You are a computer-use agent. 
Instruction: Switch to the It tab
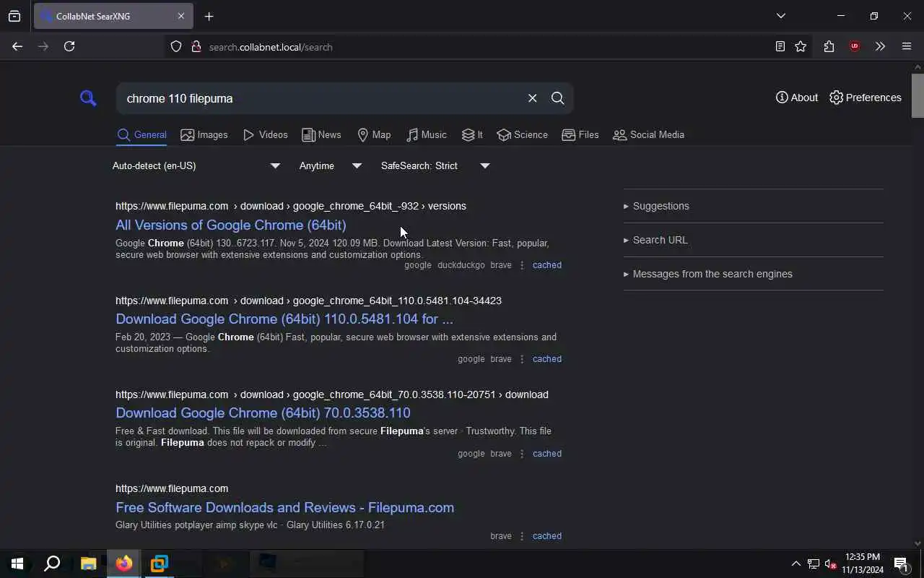coord(472,135)
